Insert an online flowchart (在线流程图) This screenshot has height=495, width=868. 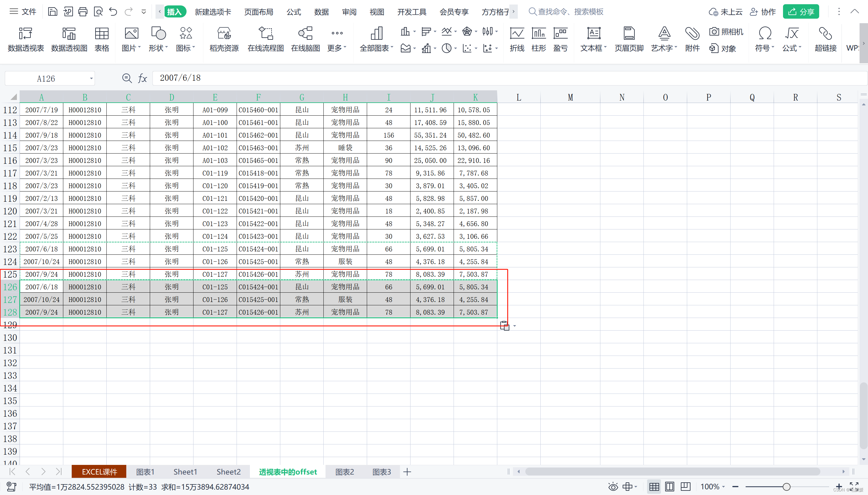coord(266,39)
